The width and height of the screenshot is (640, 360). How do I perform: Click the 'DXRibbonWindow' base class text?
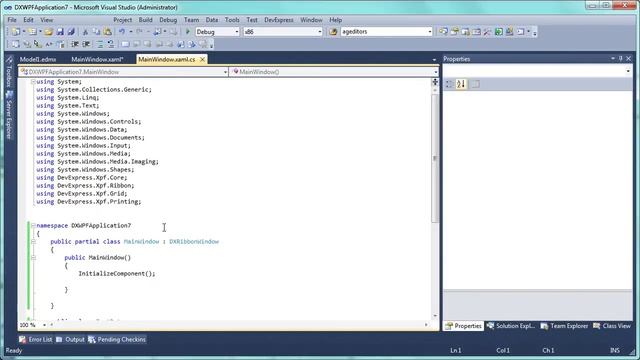click(194, 242)
